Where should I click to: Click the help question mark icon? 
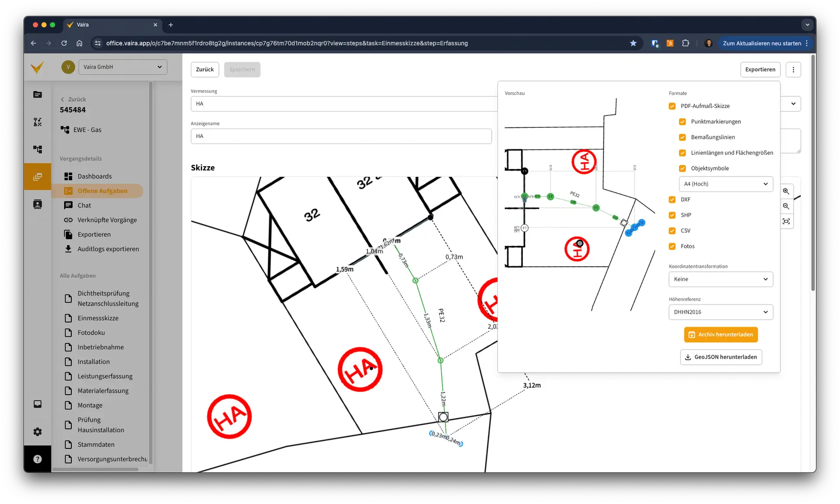(x=38, y=459)
